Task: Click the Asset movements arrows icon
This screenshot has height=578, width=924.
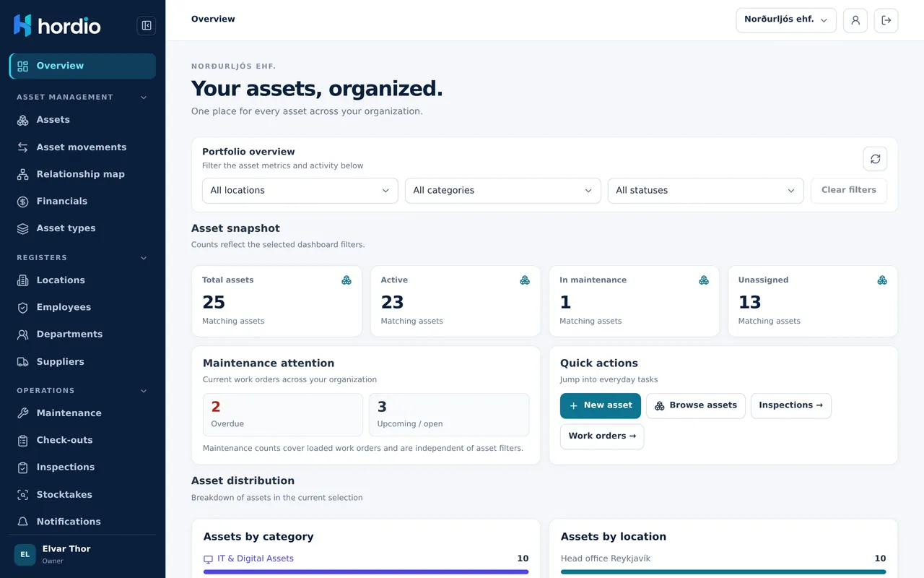Action: tap(23, 147)
